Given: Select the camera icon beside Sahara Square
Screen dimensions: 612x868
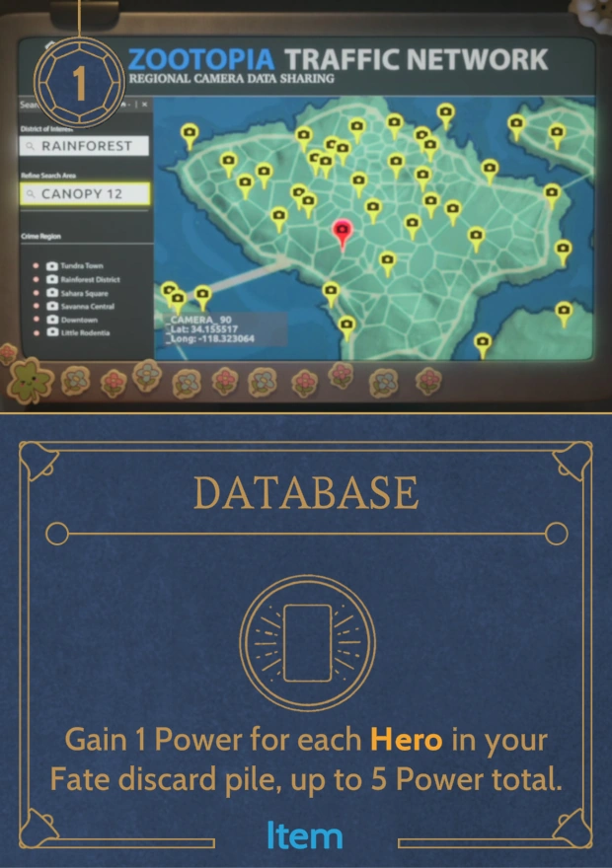Looking at the screenshot, I should [x=52, y=292].
